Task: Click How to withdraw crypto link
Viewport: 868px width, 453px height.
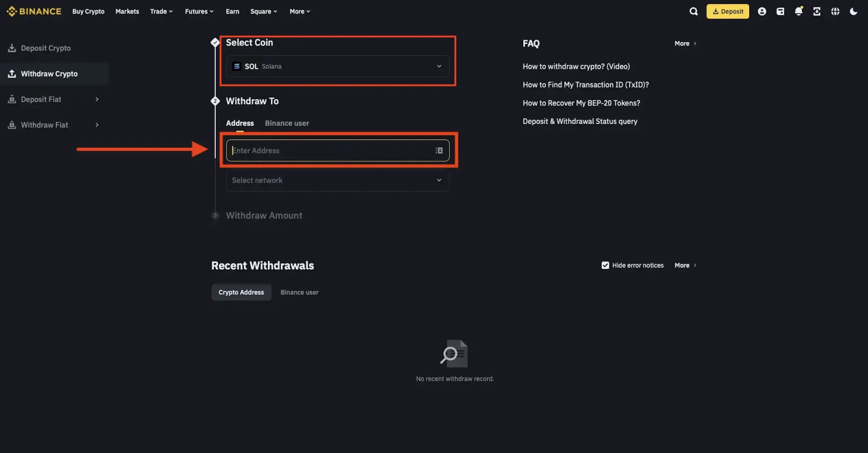Action: coord(576,66)
